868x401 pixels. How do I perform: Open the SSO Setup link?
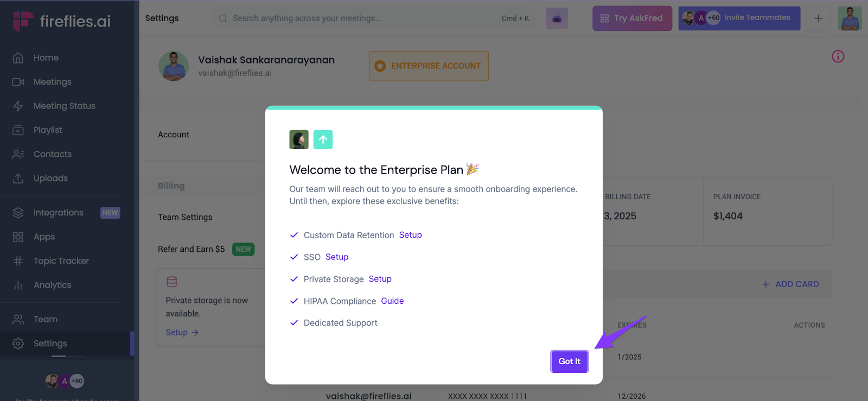pyautogui.click(x=337, y=257)
